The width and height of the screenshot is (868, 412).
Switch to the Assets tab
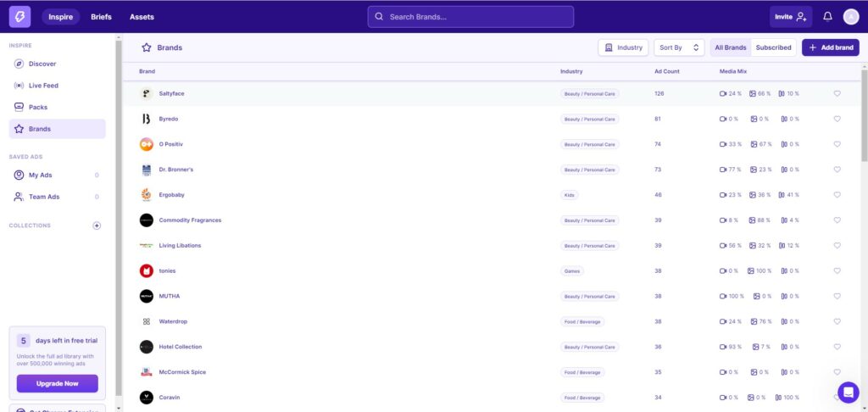tap(142, 17)
